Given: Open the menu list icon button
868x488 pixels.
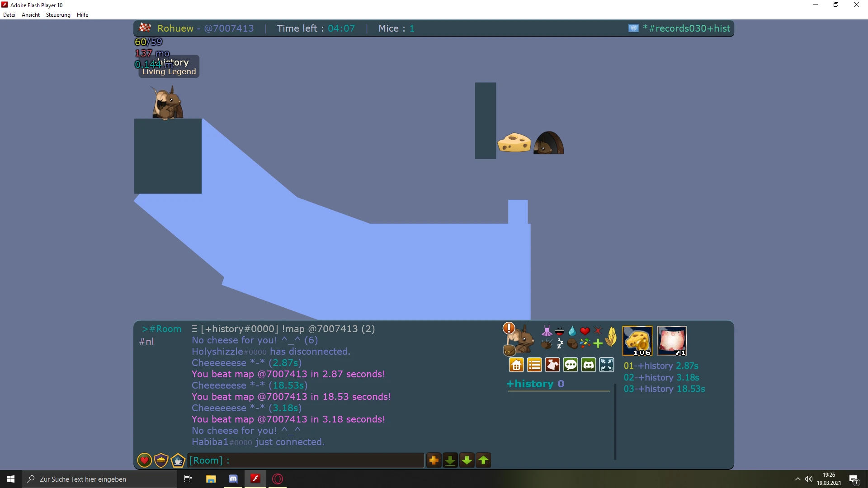Looking at the screenshot, I should click(x=534, y=365).
